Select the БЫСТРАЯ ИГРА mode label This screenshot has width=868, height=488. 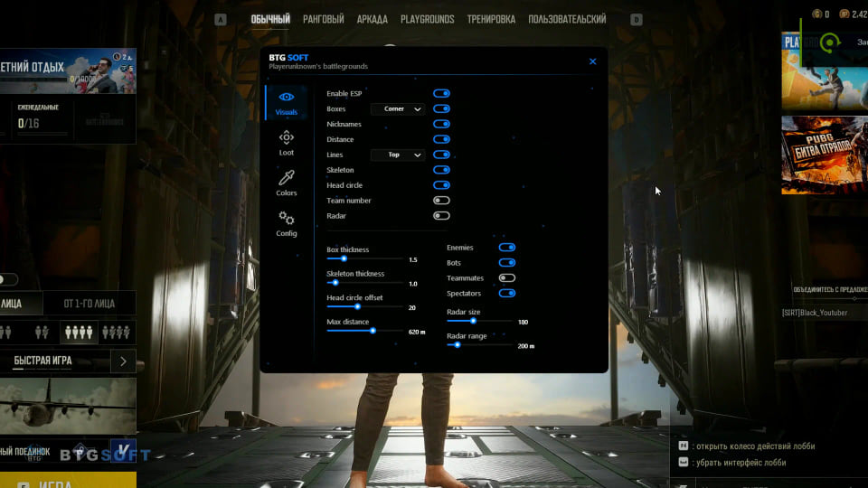coord(42,361)
